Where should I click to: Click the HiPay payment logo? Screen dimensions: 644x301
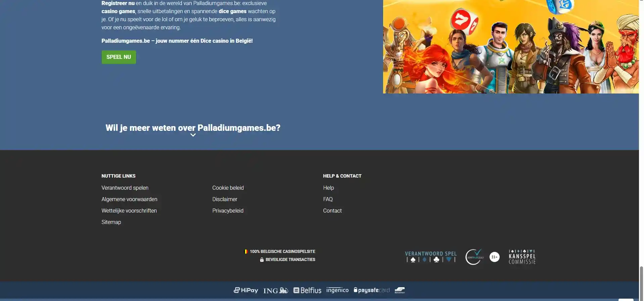(246, 290)
